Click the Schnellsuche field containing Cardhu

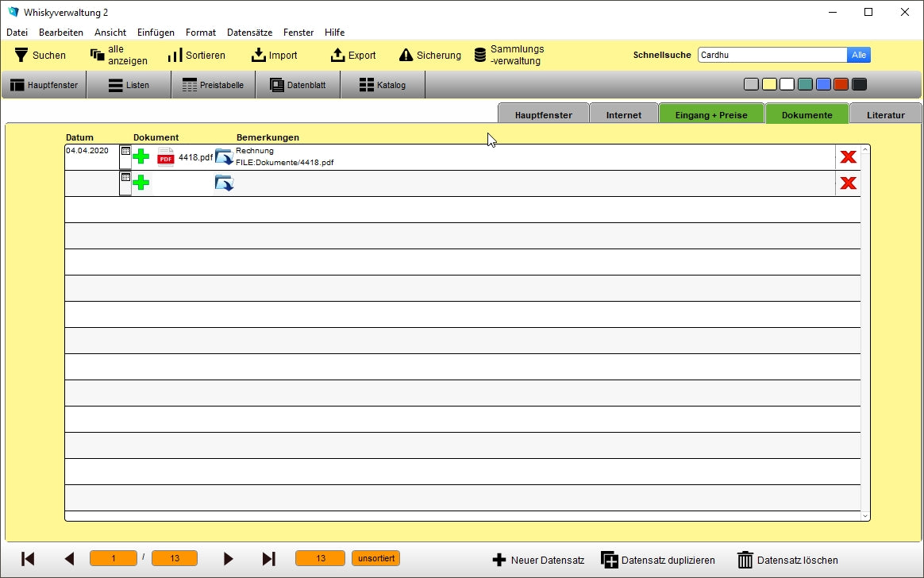(772, 55)
